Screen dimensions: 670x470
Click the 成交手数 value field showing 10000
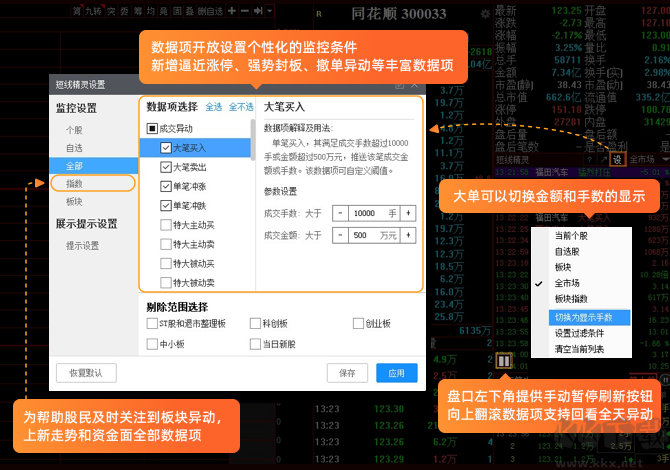click(374, 213)
